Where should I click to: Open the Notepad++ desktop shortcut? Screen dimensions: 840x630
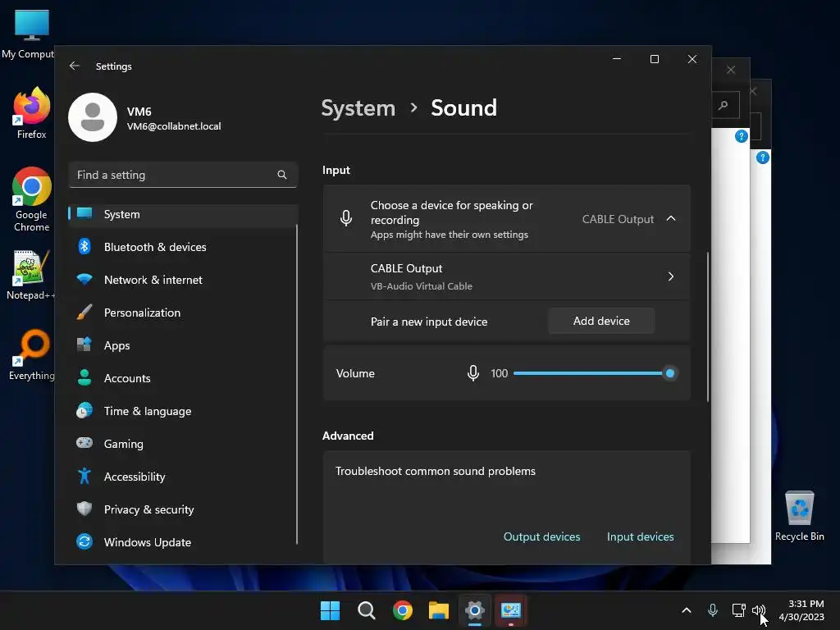click(31, 274)
